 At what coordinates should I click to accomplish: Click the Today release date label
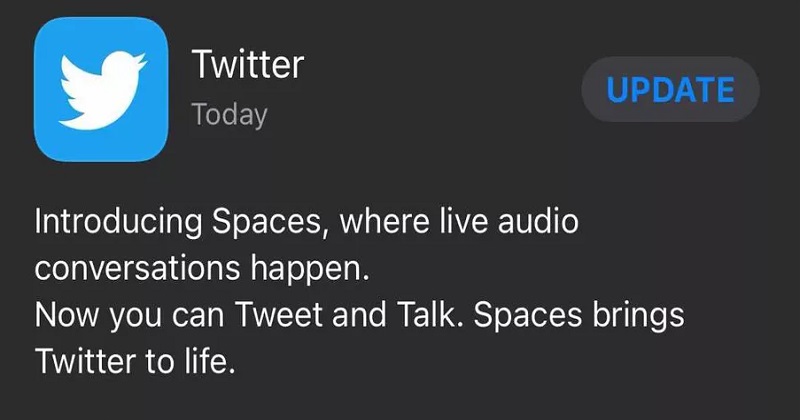point(229,115)
